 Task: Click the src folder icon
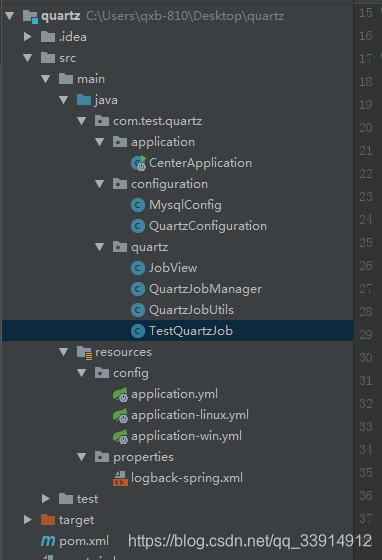(x=48, y=58)
